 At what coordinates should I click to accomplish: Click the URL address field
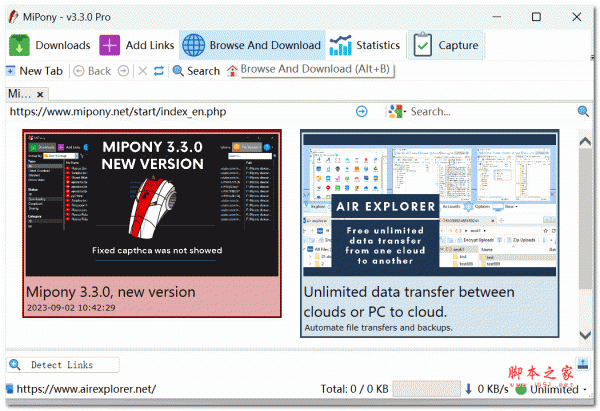[x=180, y=112]
